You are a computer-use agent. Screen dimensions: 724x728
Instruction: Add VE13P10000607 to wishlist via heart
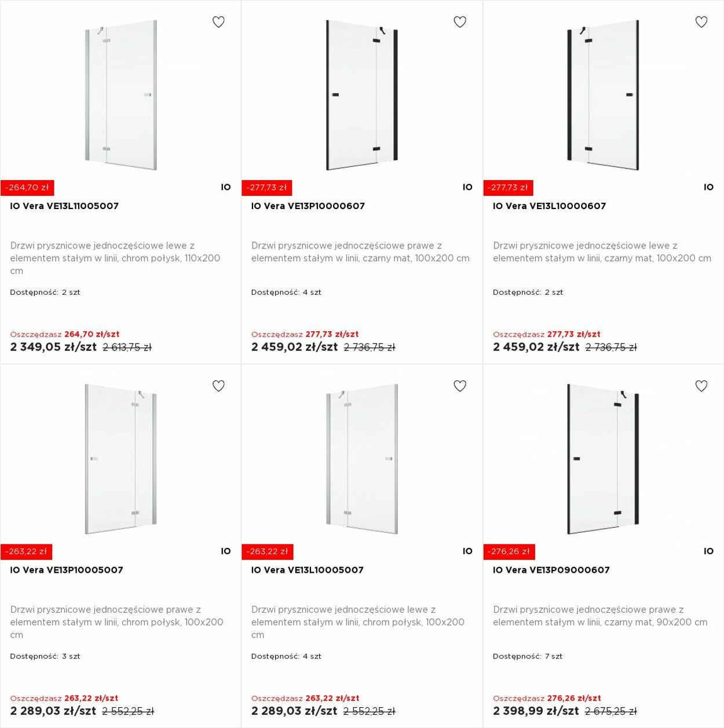tap(460, 22)
